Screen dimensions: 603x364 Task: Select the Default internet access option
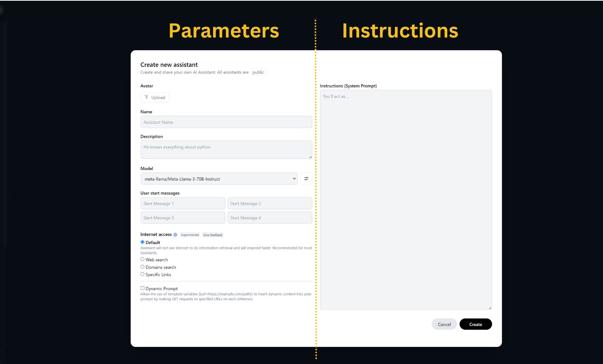point(142,242)
